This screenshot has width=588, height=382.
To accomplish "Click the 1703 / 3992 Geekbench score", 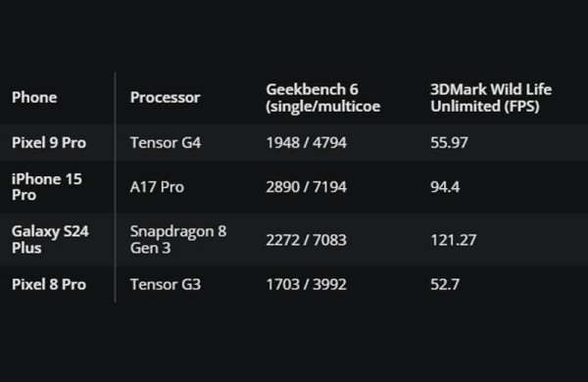I will [307, 284].
